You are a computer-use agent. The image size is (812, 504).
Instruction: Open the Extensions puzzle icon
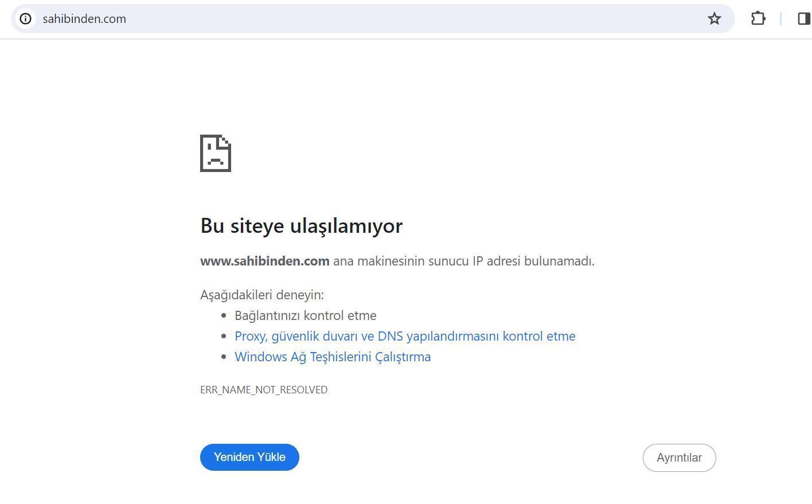(x=758, y=18)
